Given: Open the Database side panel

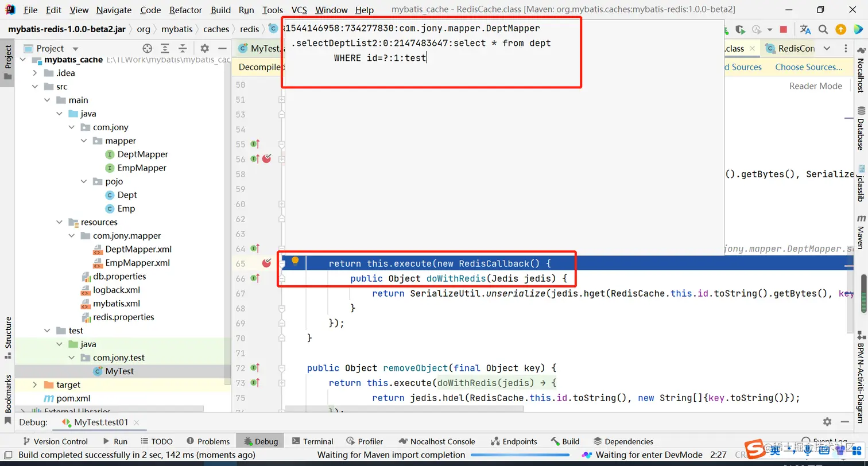Looking at the screenshot, I should click(x=861, y=129).
